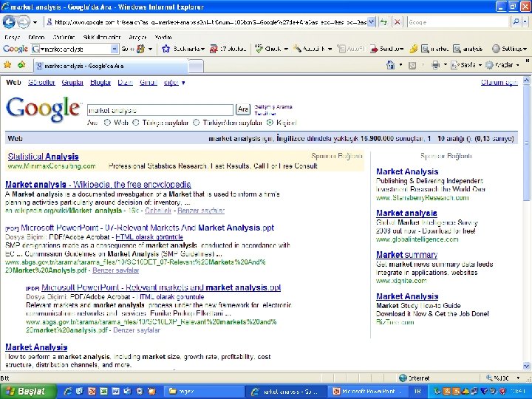Click the yellow highlighter icon in Google Toolbar
Image resolution: width=532 pixels, height=399 pixels.
pos(413,49)
